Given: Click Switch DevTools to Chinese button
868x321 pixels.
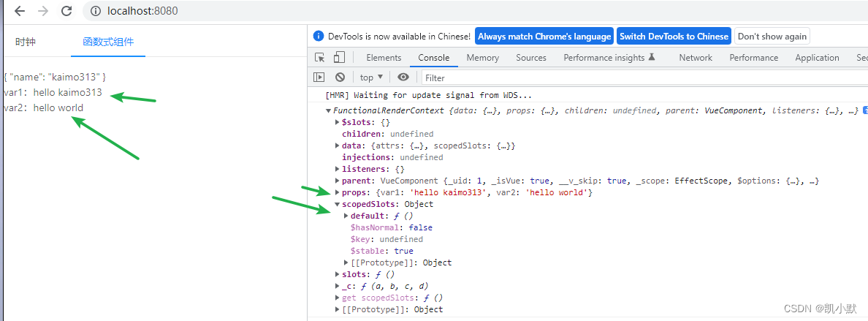Looking at the screenshot, I should point(674,37).
